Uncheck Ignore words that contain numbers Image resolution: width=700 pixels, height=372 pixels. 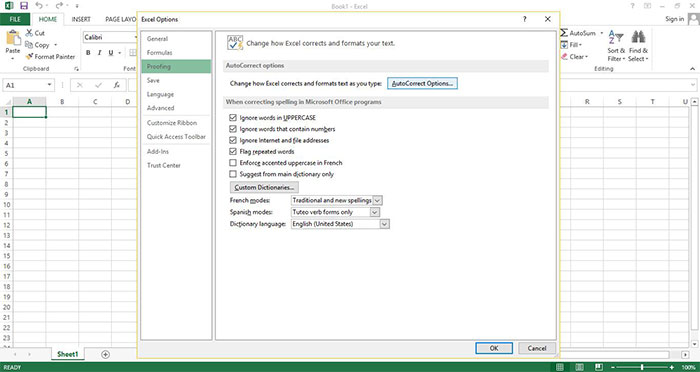[x=233, y=129]
